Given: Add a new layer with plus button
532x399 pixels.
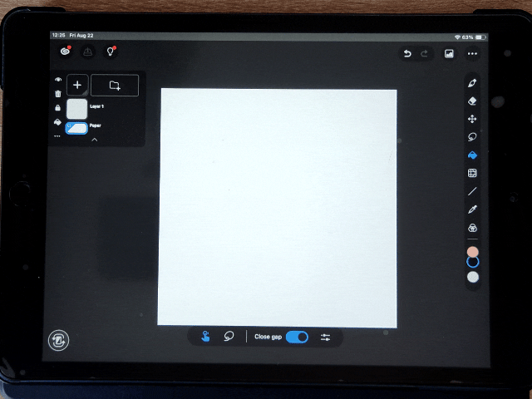Looking at the screenshot, I should click(77, 85).
